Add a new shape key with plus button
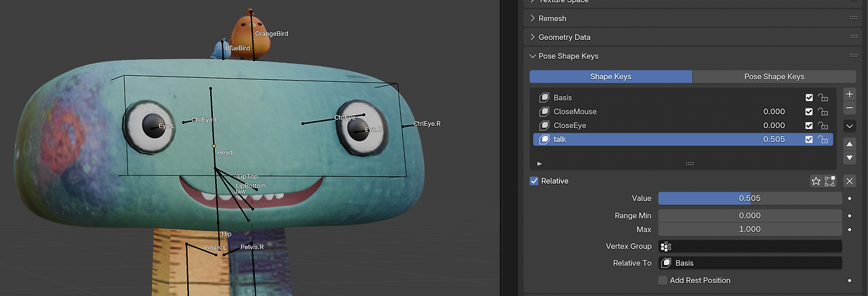The width and height of the screenshot is (868, 296). click(850, 94)
